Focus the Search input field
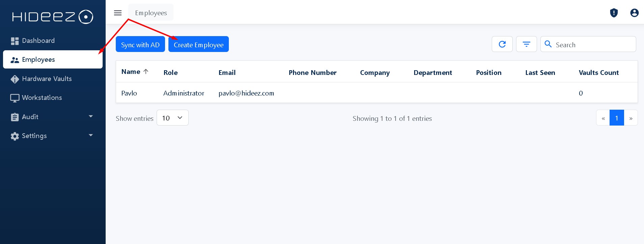644x244 pixels. pos(588,44)
